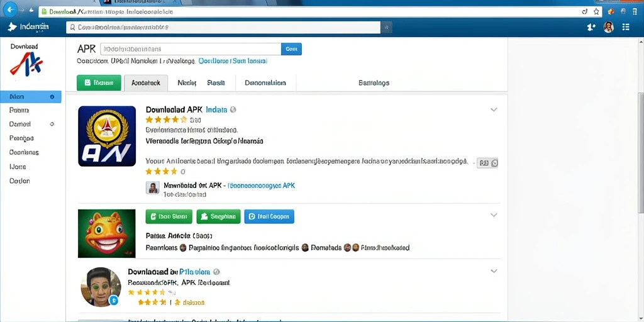Open the list menu icon in header
The image size is (644, 322).
coord(626,28)
